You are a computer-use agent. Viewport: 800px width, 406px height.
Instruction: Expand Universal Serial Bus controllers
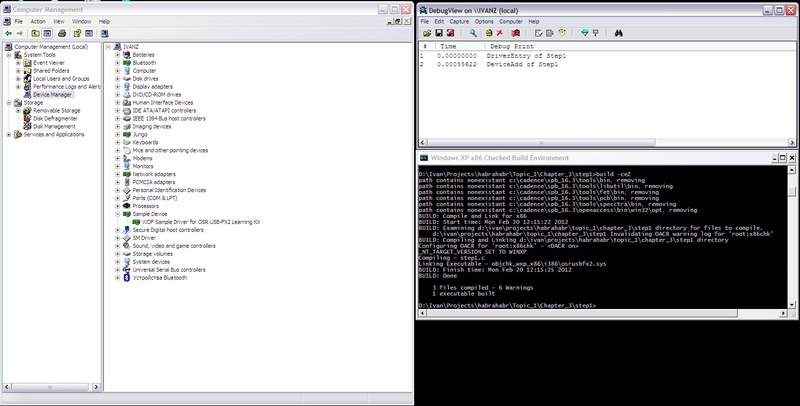pos(117,270)
